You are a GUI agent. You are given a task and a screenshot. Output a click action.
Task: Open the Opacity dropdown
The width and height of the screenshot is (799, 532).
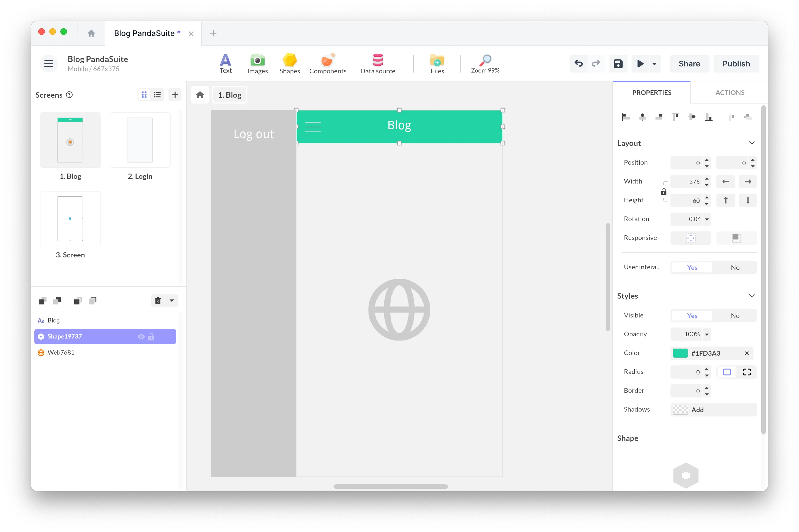click(707, 334)
